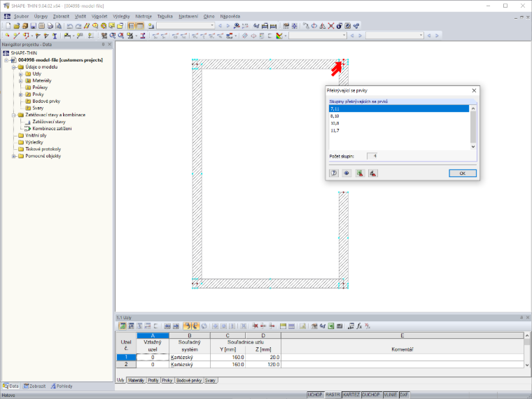Switch navigator to the Zobrazit tab
The image size is (532, 399).
[x=34, y=386]
